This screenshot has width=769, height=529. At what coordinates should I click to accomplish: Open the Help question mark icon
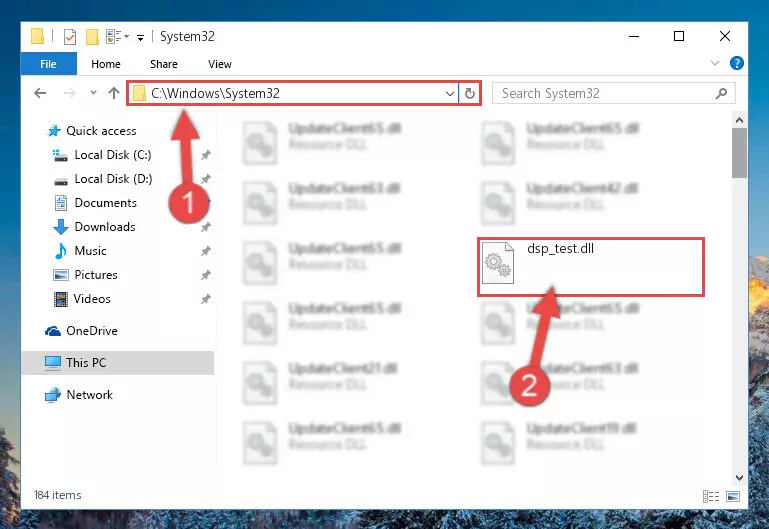coord(736,63)
